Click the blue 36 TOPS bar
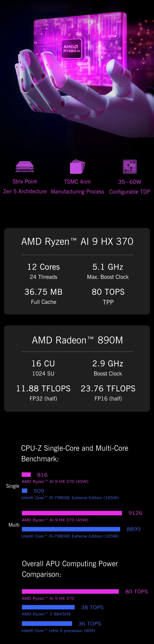This screenshot has height=644, width=154. (47, 623)
